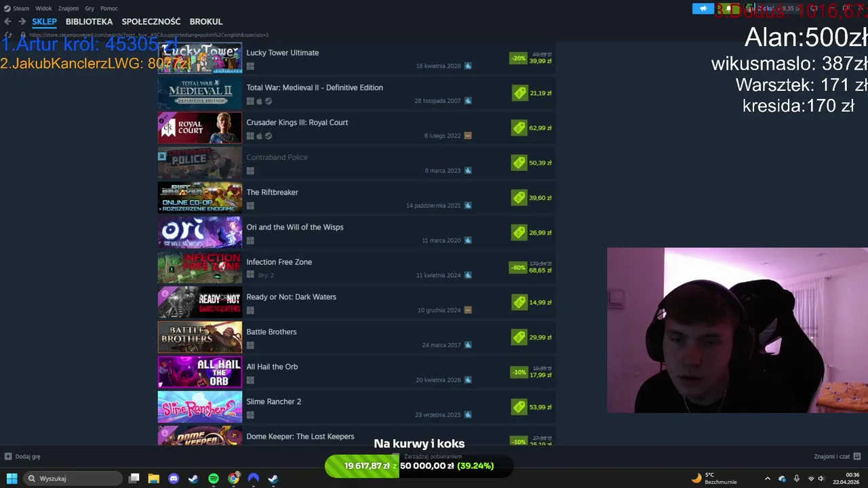The image size is (868, 488).
Task: Go back with the Steam back arrow
Action: point(8,22)
